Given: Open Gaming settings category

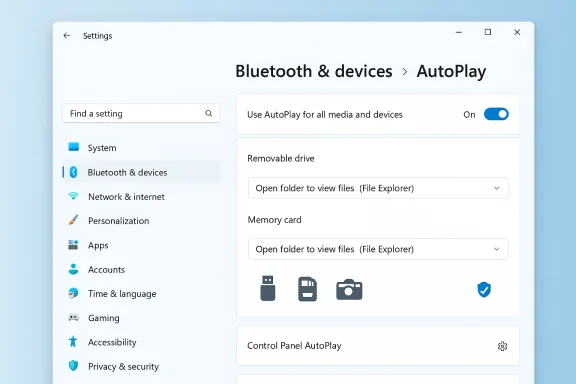Looking at the screenshot, I should click(141, 318).
